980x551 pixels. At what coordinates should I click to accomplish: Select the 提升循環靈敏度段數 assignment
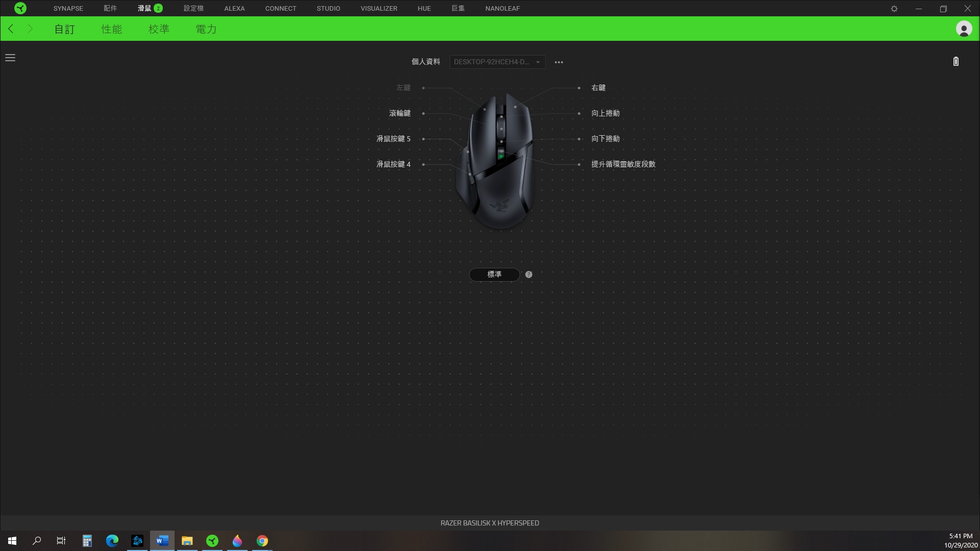pos(623,164)
